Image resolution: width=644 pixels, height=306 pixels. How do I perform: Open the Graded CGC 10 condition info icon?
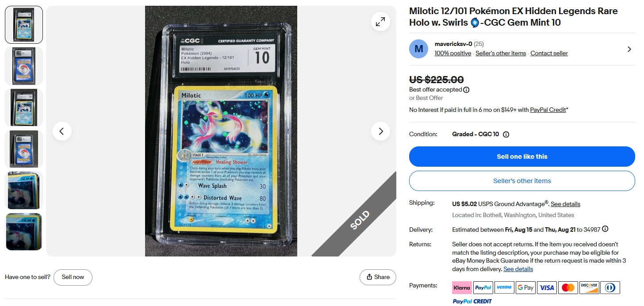(x=506, y=134)
